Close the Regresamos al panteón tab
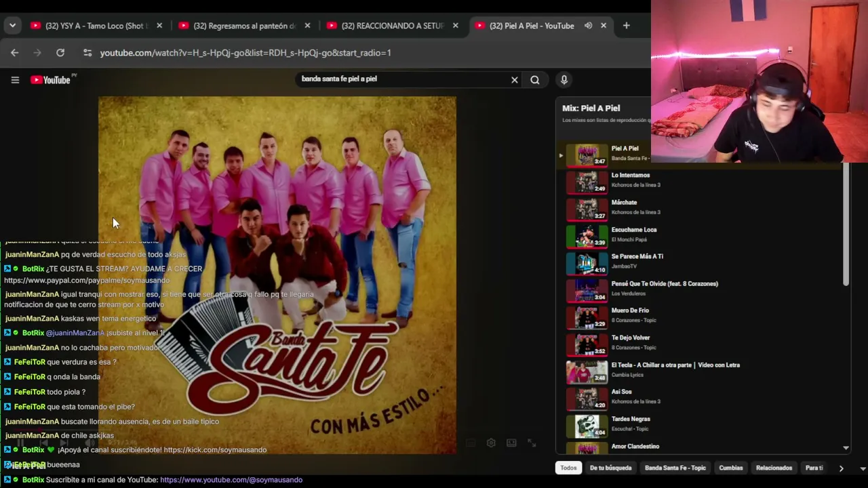Image resolution: width=868 pixels, height=488 pixels. tap(307, 26)
